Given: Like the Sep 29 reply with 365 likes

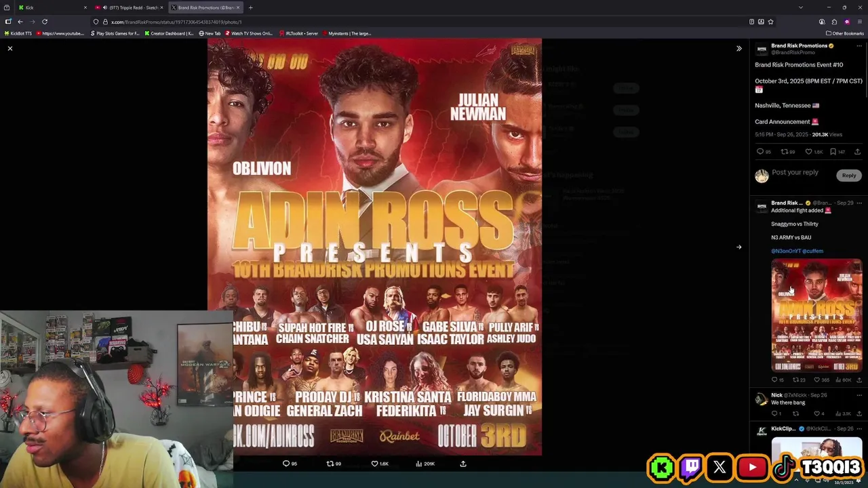Looking at the screenshot, I should (x=817, y=380).
